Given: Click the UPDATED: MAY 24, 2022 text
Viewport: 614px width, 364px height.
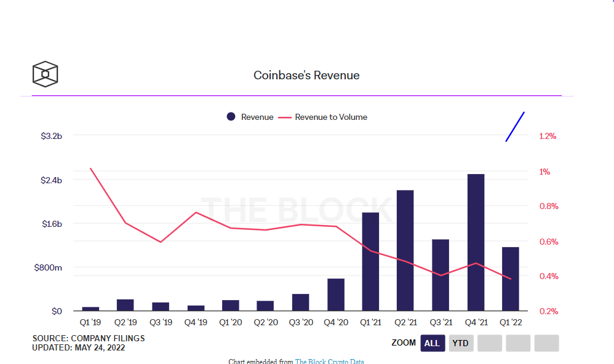Looking at the screenshot, I should pos(79,348).
